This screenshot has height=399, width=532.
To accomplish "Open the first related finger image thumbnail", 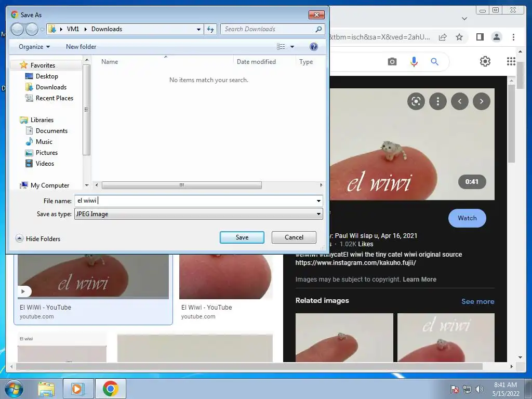I will 344,337.
